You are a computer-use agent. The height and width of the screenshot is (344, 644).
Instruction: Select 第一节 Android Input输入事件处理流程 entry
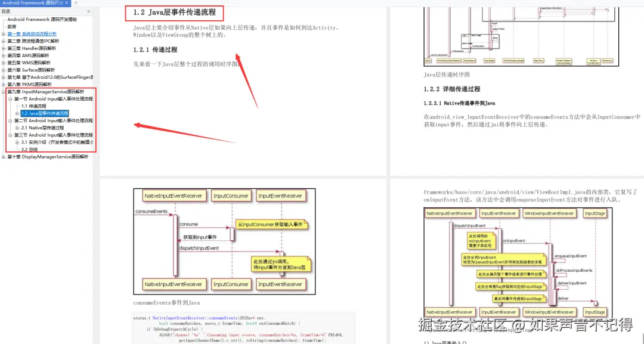(54, 99)
